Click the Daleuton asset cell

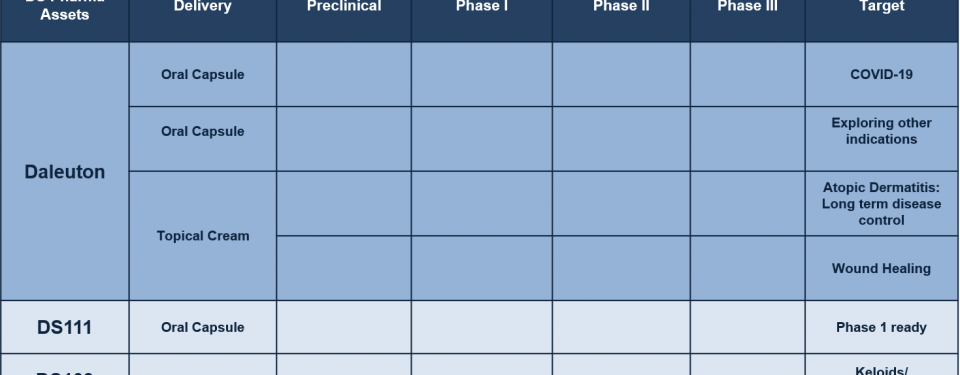point(65,172)
